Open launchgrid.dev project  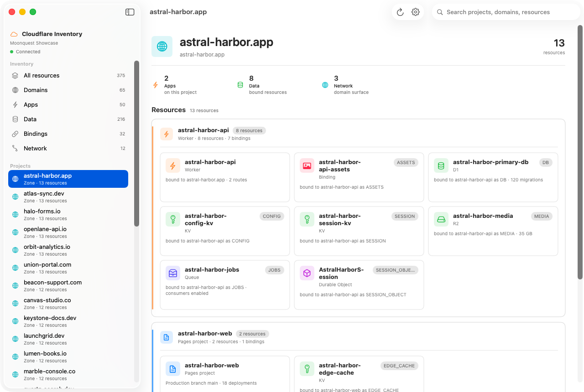pos(68,339)
